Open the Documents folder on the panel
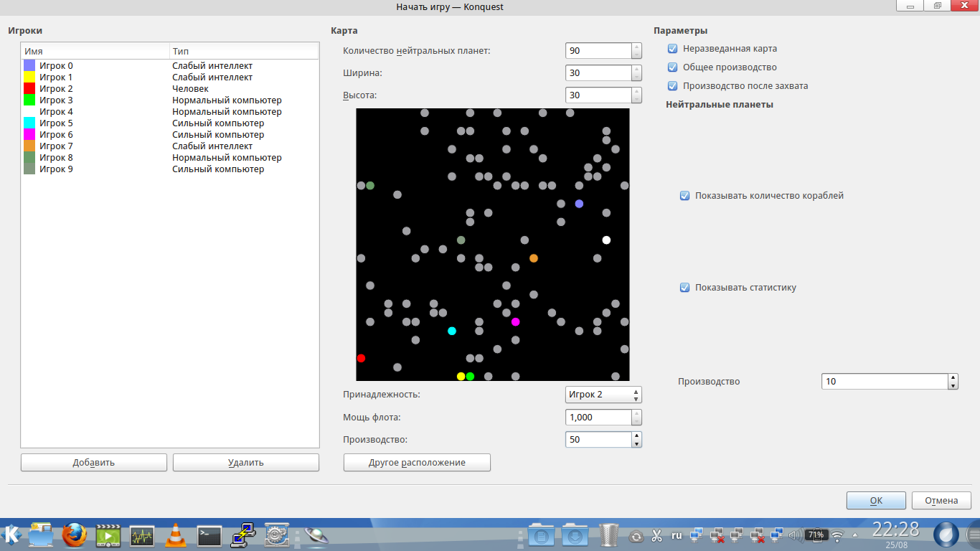 click(540, 534)
